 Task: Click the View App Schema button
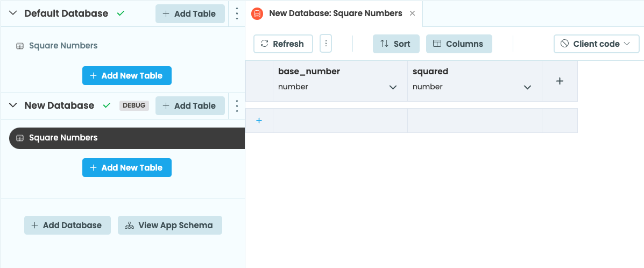coord(169,225)
